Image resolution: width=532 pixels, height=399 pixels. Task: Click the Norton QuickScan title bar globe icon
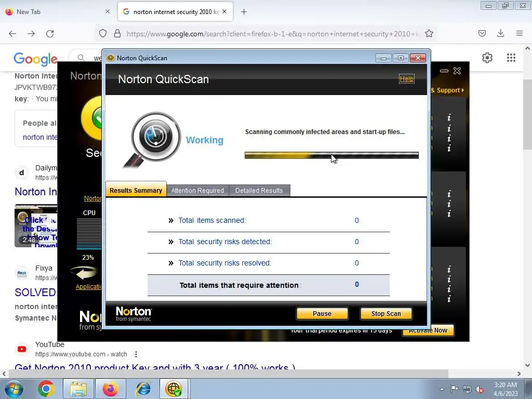(110, 58)
